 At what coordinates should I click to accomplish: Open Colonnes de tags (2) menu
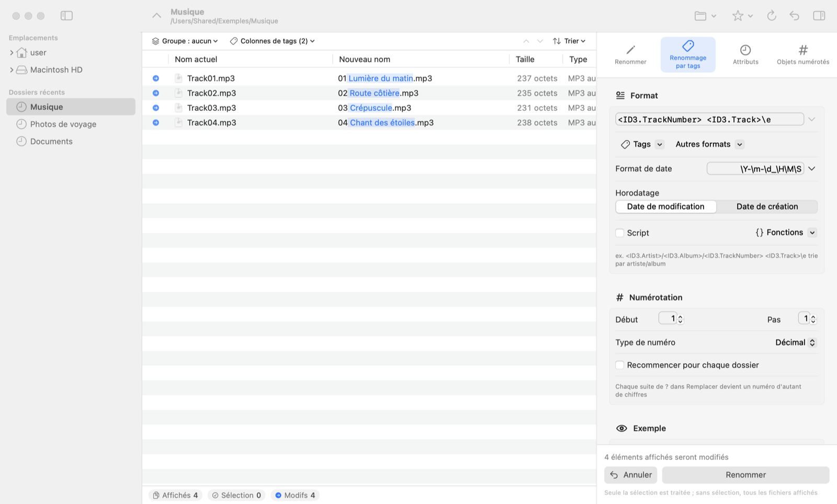pyautogui.click(x=273, y=41)
